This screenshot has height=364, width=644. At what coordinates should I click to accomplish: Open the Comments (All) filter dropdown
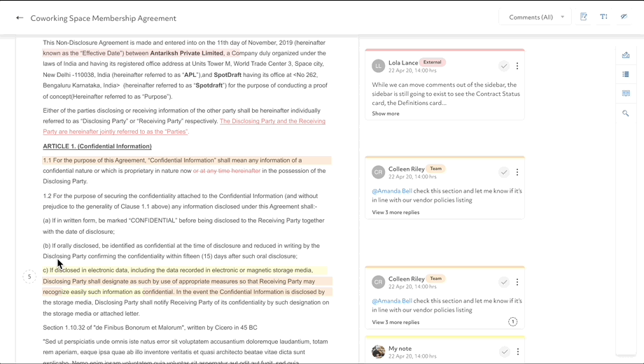coord(535,17)
